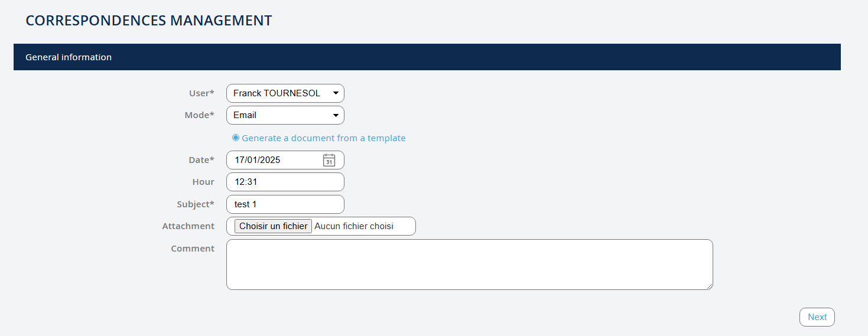The height and width of the screenshot is (336, 868).
Task: Click the Comment field label
Action: 193,249
